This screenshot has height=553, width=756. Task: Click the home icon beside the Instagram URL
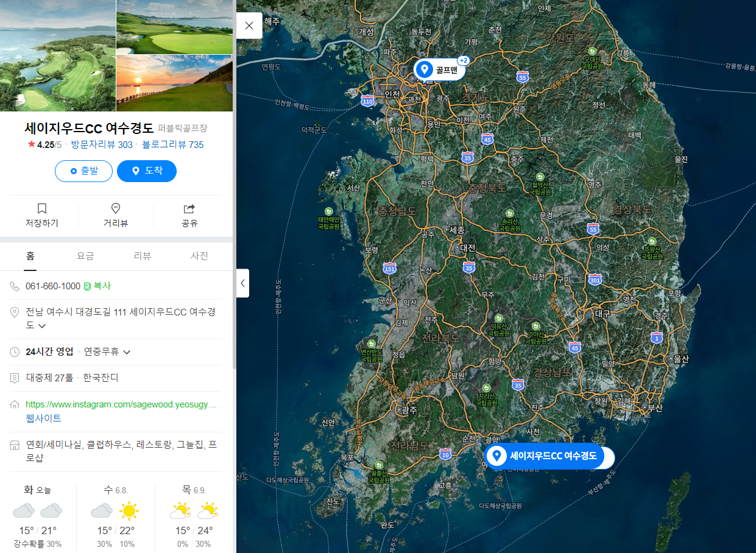15,404
